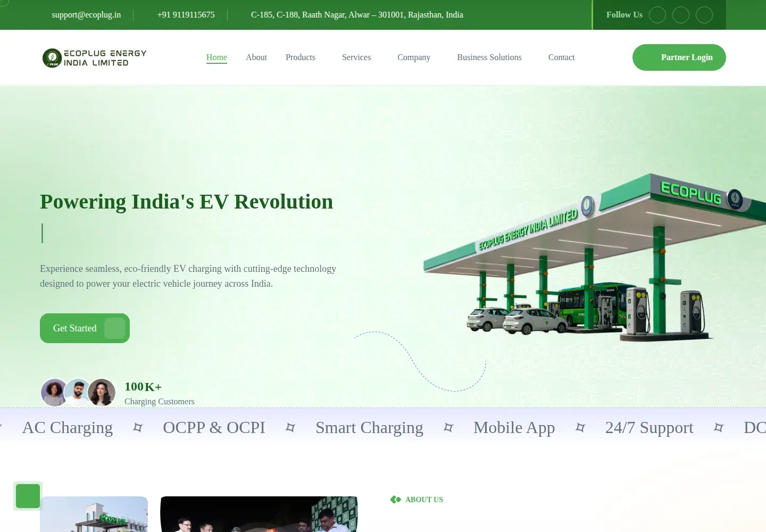The image size is (766, 532).
Task: Click the Raath Nagar, Alwar address text
Action: click(357, 15)
